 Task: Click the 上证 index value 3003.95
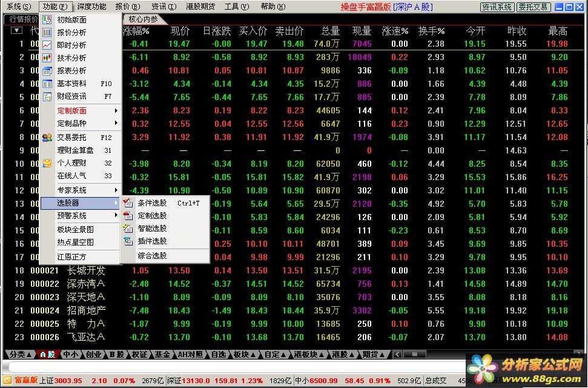[68, 381]
